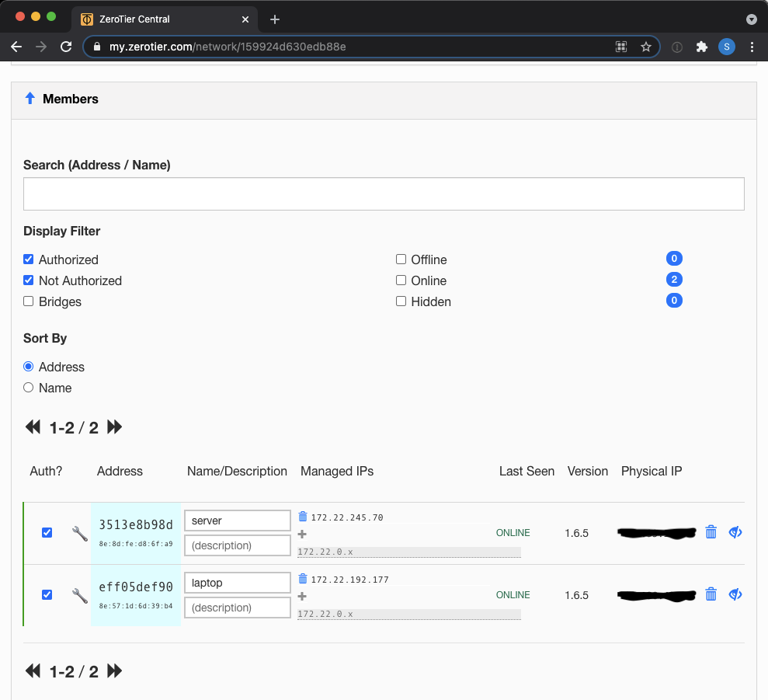Click the Physical IP column header
This screenshot has width=768, height=700.
pos(652,471)
